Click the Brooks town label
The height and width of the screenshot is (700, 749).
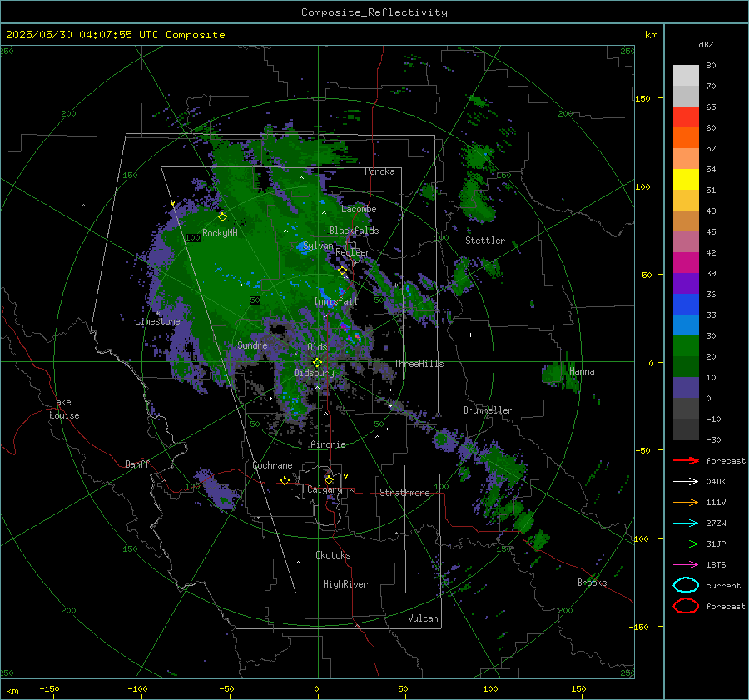point(592,583)
